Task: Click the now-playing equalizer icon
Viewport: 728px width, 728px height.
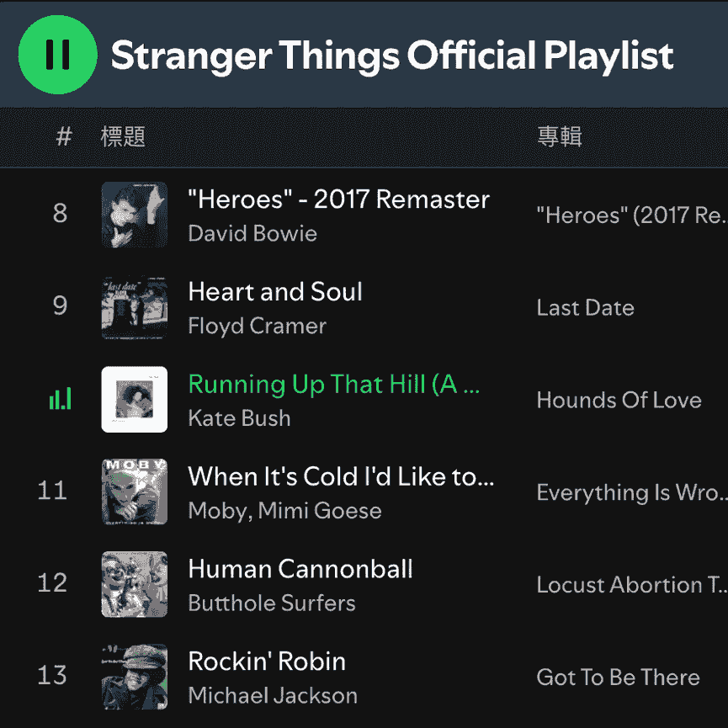Action: click(60, 399)
